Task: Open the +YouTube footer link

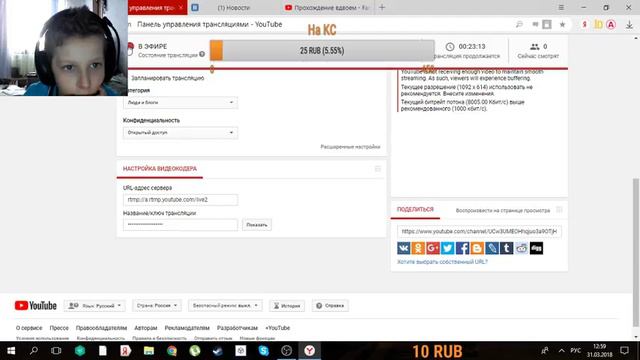Action: [x=278, y=328]
